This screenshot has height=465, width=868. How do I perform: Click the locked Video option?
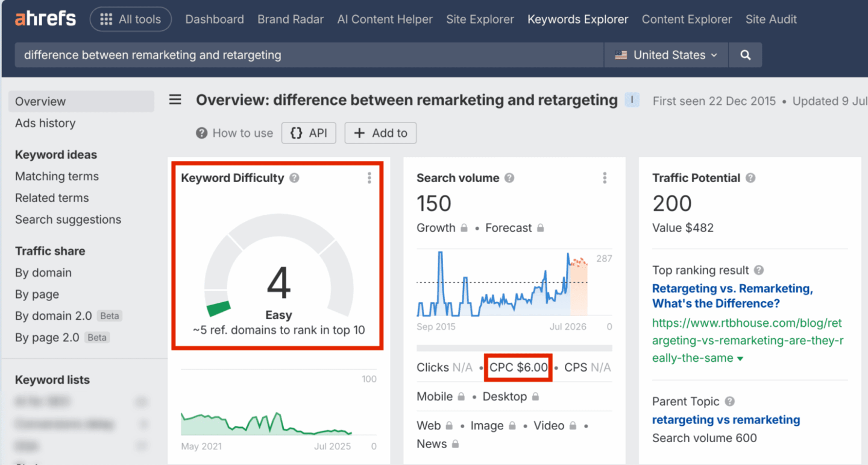pos(555,426)
